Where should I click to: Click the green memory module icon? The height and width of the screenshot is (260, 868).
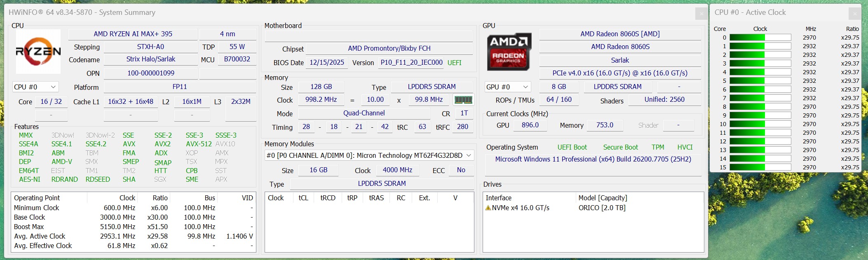[463, 100]
